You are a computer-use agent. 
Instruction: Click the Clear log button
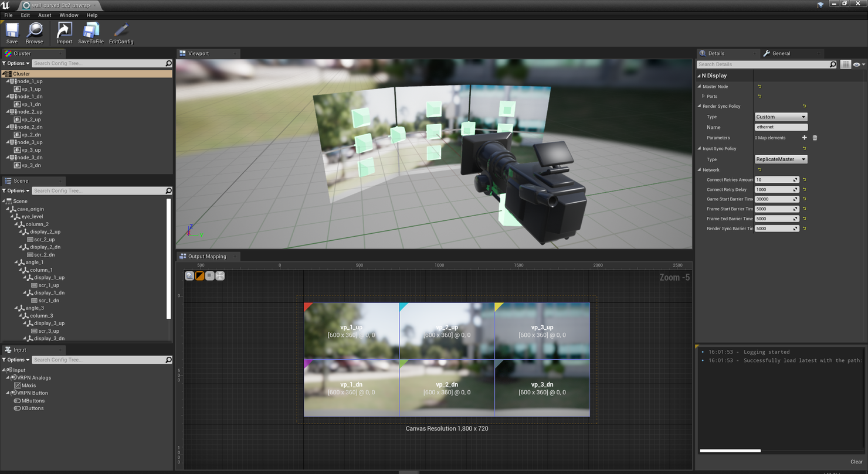pos(856,462)
